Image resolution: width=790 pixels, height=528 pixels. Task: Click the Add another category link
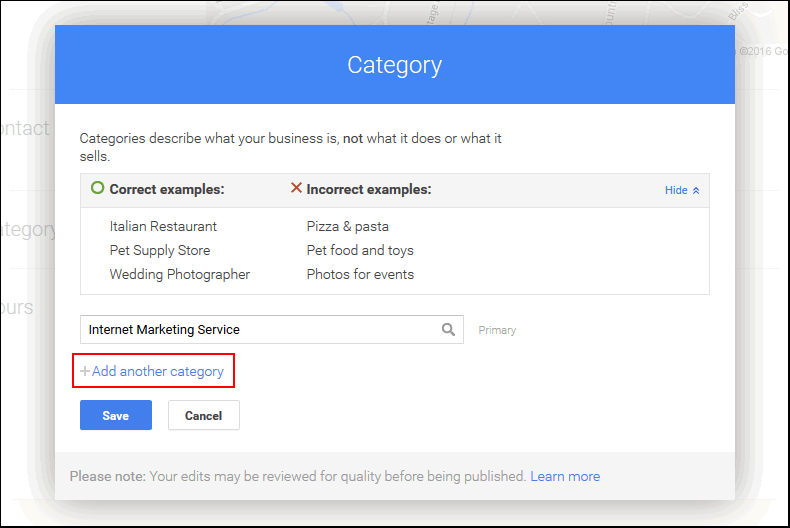(x=158, y=372)
